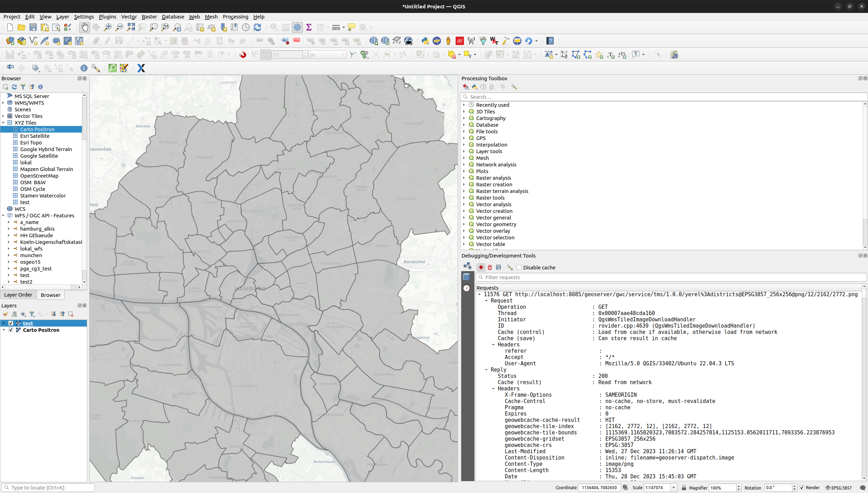Open the Vector menu

(129, 17)
